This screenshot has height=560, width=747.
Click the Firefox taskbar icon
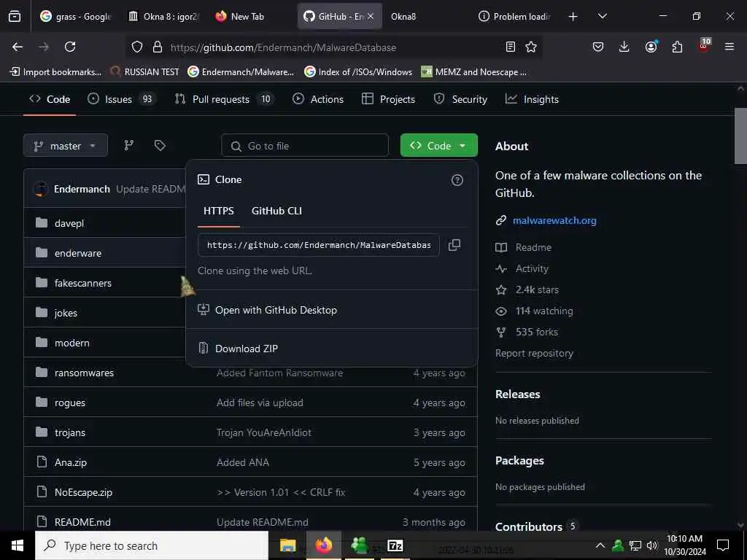click(x=323, y=545)
